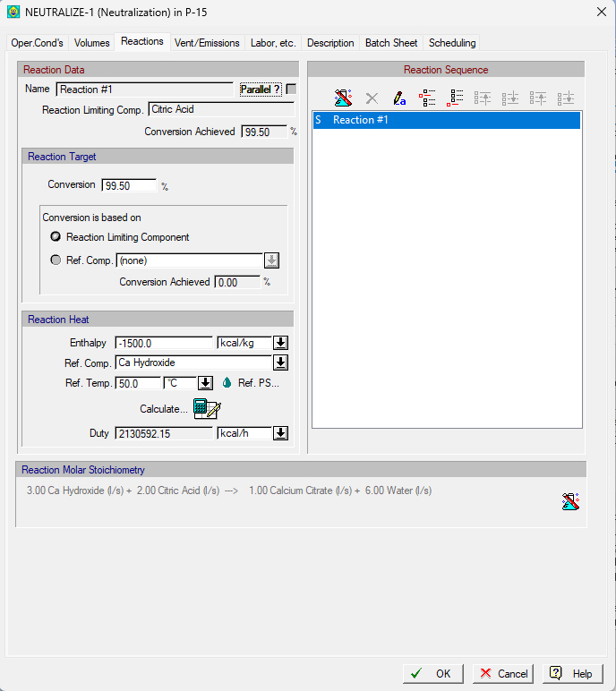Image resolution: width=616 pixels, height=691 pixels.
Task: Click the red-top reaction list icon
Action: click(x=427, y=98)
